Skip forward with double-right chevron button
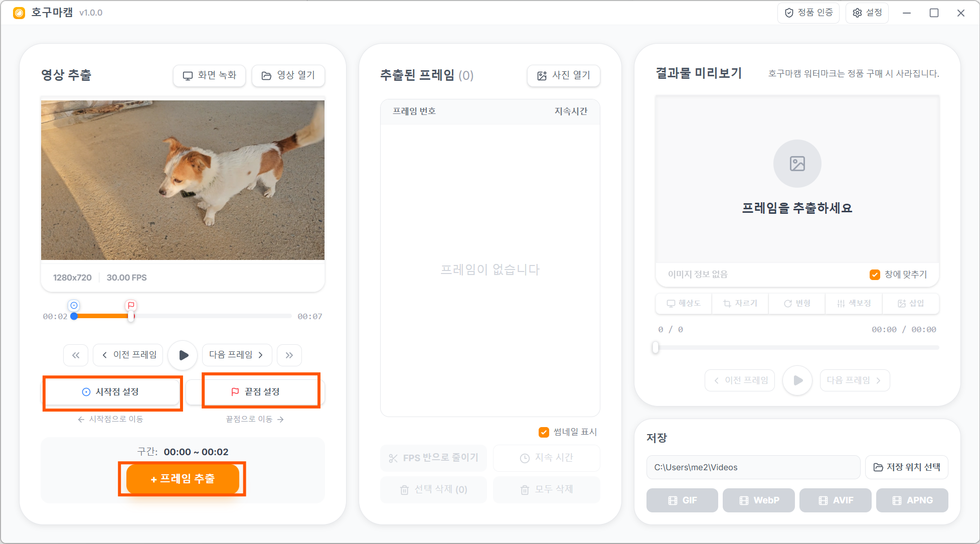This screenshot has height=544, width=980. click(289, 355)
